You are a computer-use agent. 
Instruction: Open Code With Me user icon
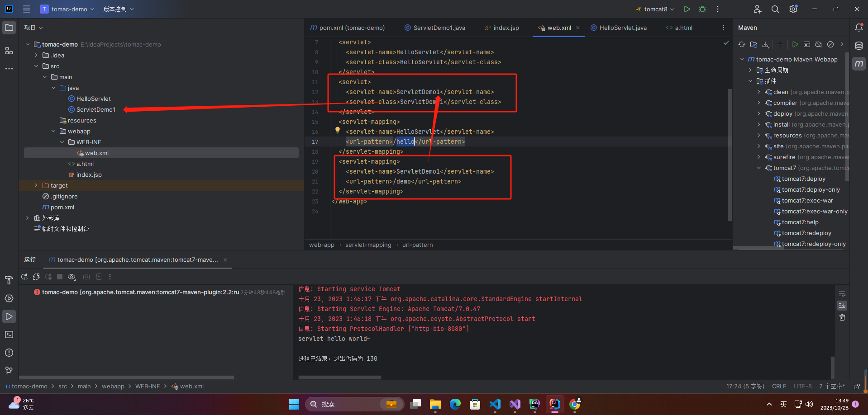[x=757, y=9]
